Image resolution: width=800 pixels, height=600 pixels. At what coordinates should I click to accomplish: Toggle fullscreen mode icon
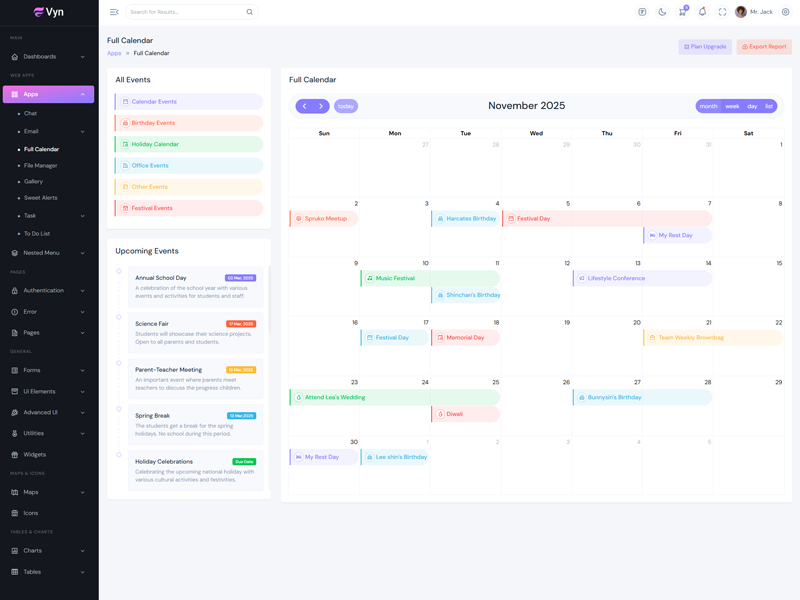pos(722,12)
